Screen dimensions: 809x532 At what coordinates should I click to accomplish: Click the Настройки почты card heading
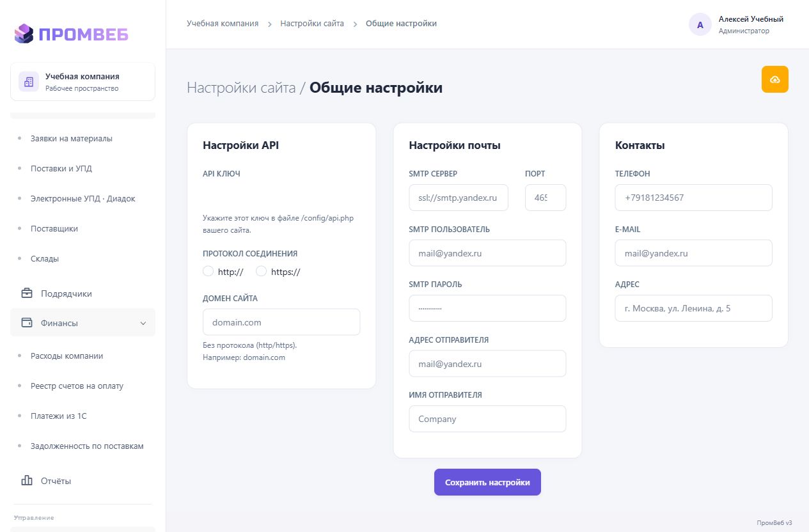pyautogui.click(x=455, y=145)
